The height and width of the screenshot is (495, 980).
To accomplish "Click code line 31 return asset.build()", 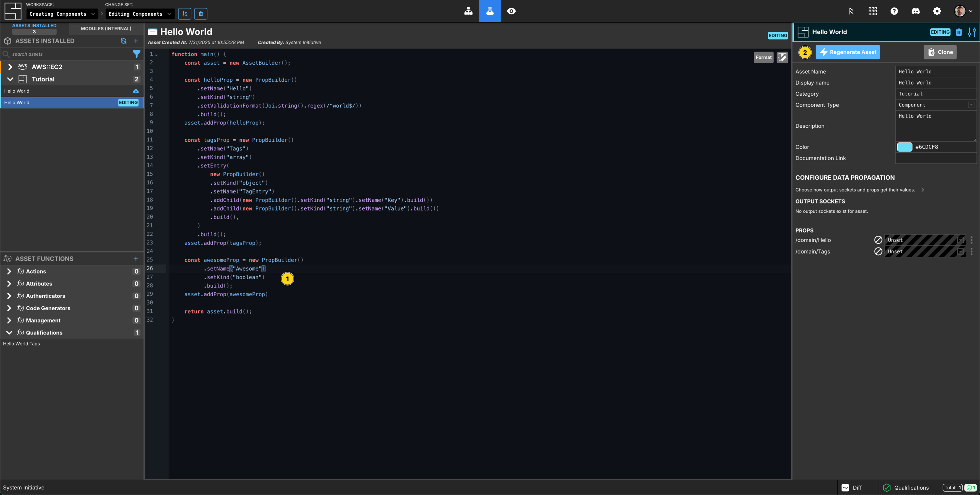I will coord(218,311).
